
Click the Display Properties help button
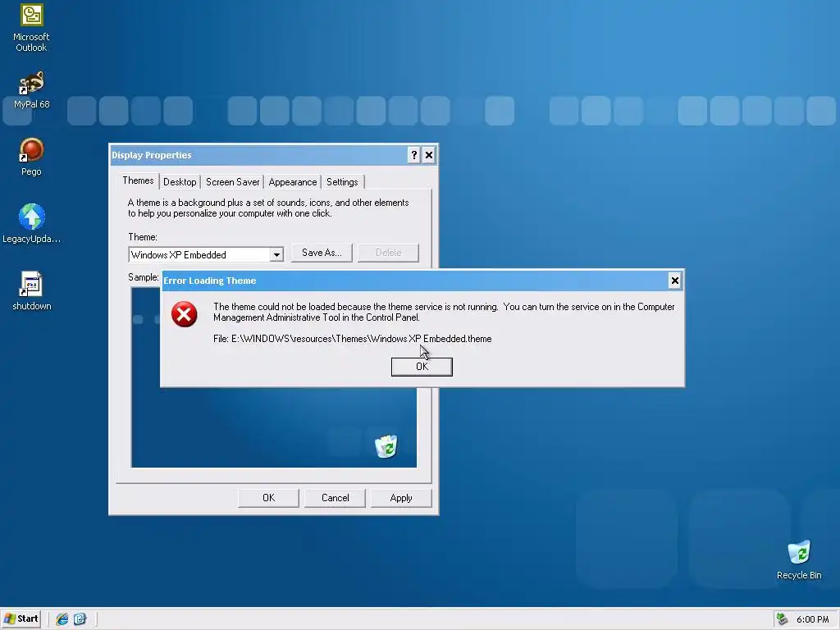(413, 155)
